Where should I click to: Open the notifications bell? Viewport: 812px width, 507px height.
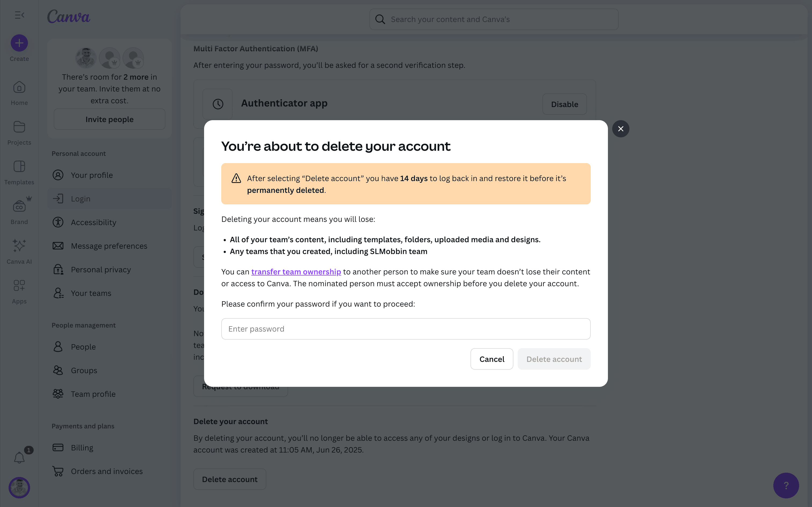pyautogui.click(x=19, y=458)
